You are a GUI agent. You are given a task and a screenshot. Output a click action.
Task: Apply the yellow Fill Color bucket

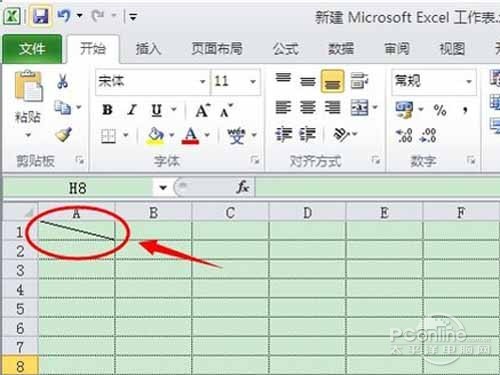155,136
